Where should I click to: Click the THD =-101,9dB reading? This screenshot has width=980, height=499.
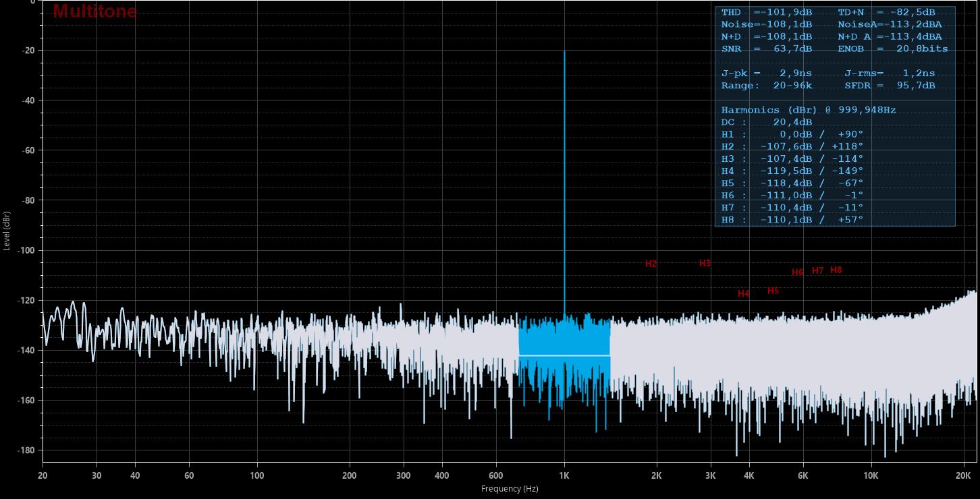767,13
